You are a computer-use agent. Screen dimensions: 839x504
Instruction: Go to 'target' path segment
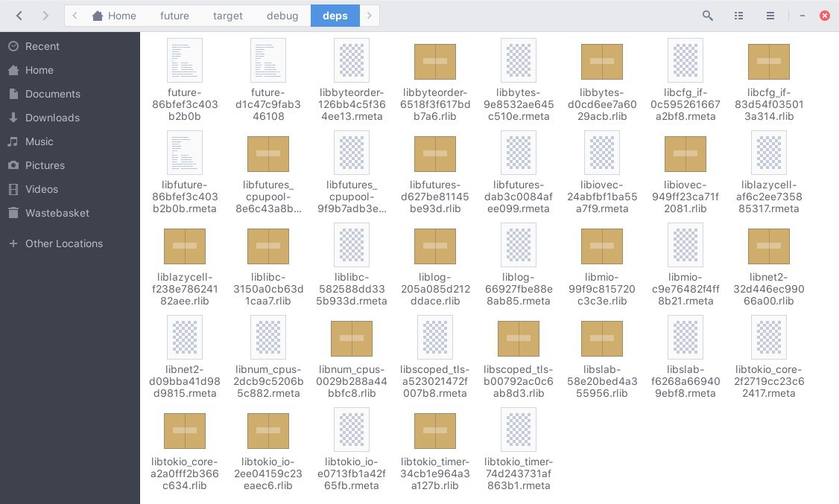[228, 16]
